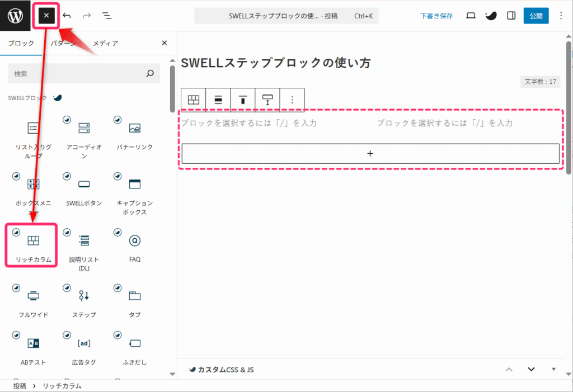Open the block options three-dot menu
Image resolution: width=573 pixels, height=392 pixels.
[x=292, y=100]
